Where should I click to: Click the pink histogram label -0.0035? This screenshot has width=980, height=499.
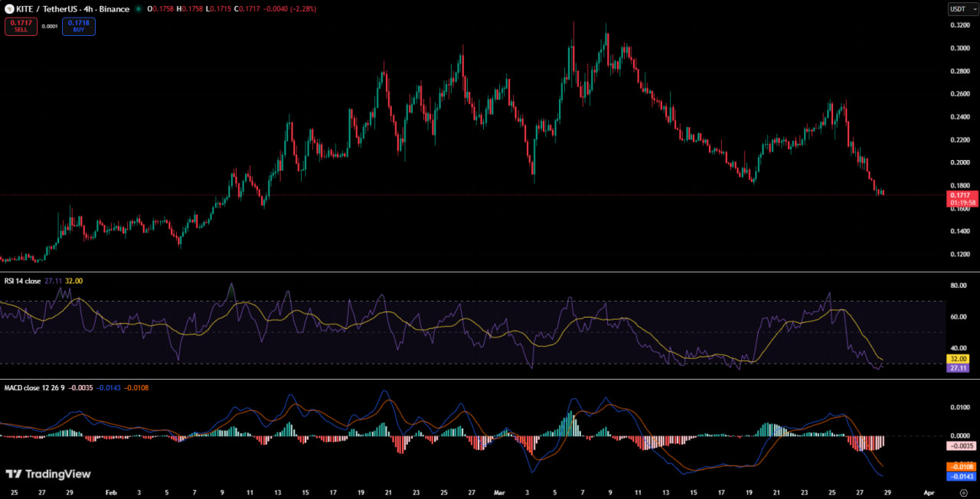[961, 445]
